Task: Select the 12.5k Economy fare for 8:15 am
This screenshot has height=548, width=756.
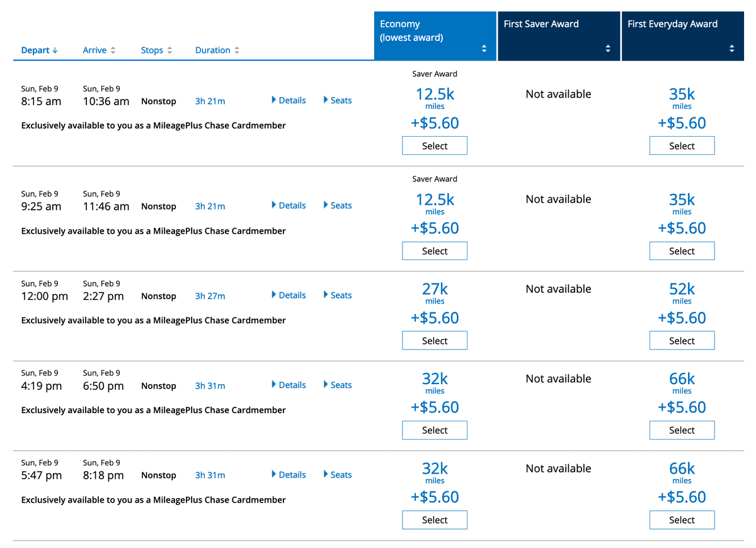Action: coord(434,146)
